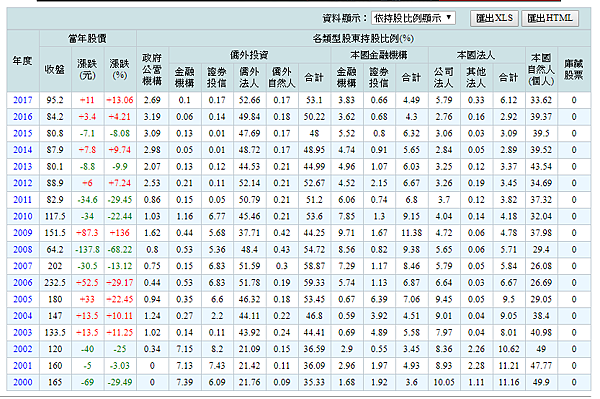Open the 2010 year link
Viewport: 600px width, 399px height.
[23, 217]
